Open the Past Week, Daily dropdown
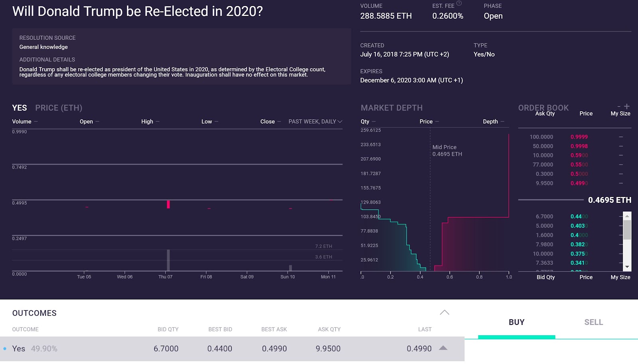The height and width of the screenshot is (364, 638). (x=315, y=122)
